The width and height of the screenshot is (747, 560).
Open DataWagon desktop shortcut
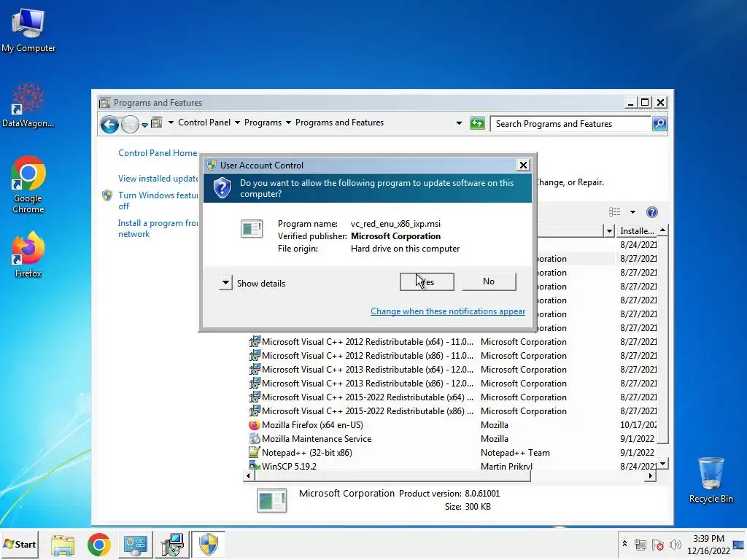pyautogui.click(x=28, y=105)
